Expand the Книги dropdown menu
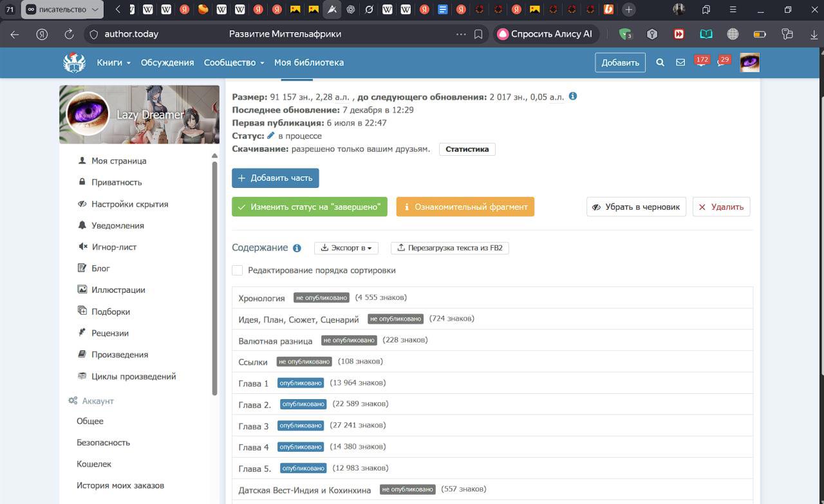This screenshot has width=824, height=504. [113, 62]
